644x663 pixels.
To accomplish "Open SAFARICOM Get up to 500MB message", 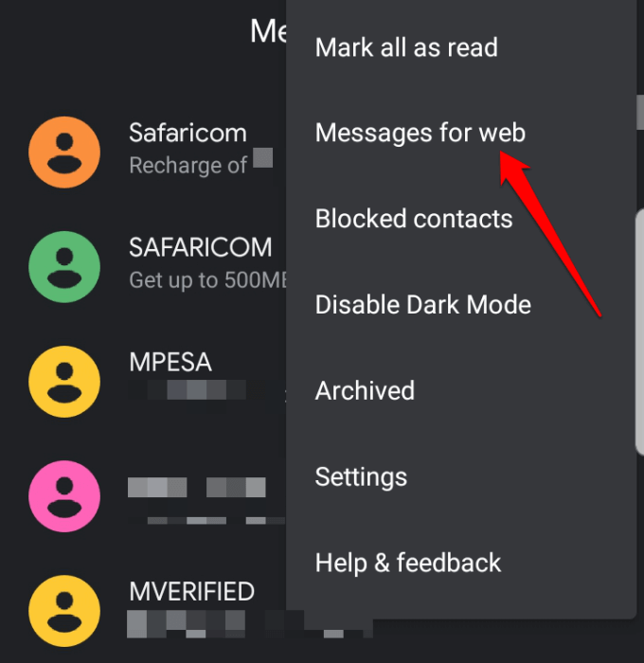I will (207, 280).
